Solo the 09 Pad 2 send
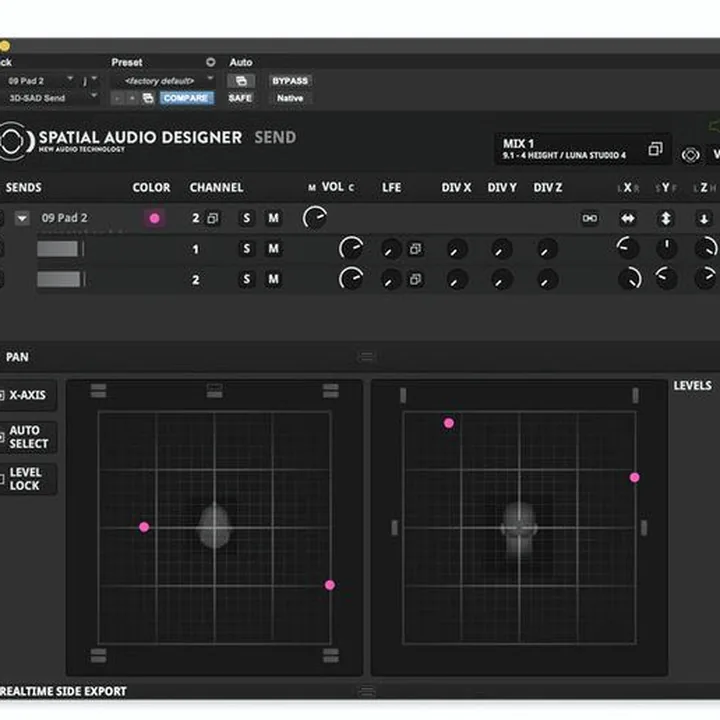The height and width of the screenshot is (720, 720). [247, 218]
